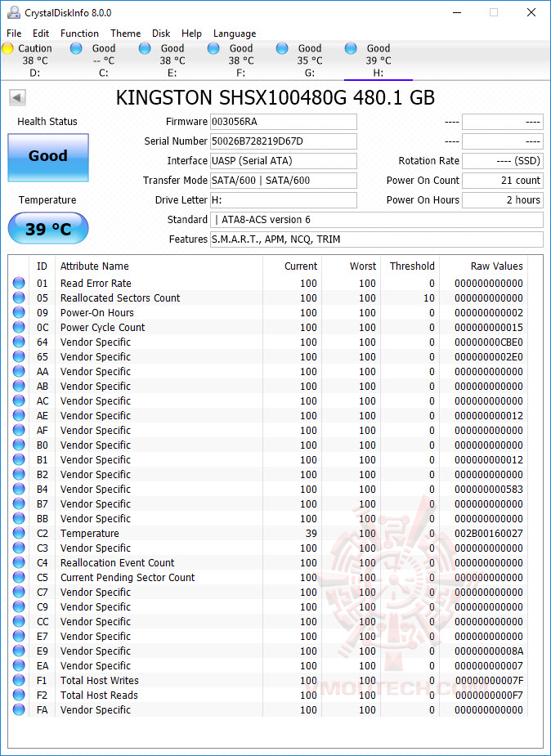
Task: Click the Features field S.M.A.R.T., APM, NCQ, TRIM
Action: point(377,239)
